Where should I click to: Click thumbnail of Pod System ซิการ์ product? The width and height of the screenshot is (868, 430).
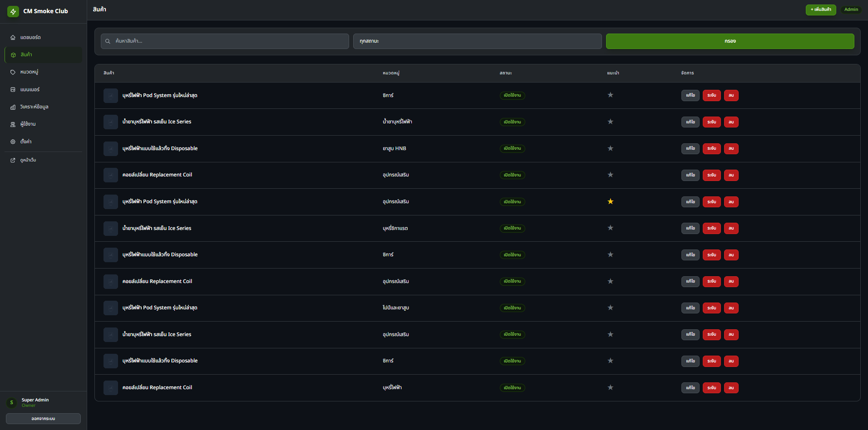click(x=111, y=96)
